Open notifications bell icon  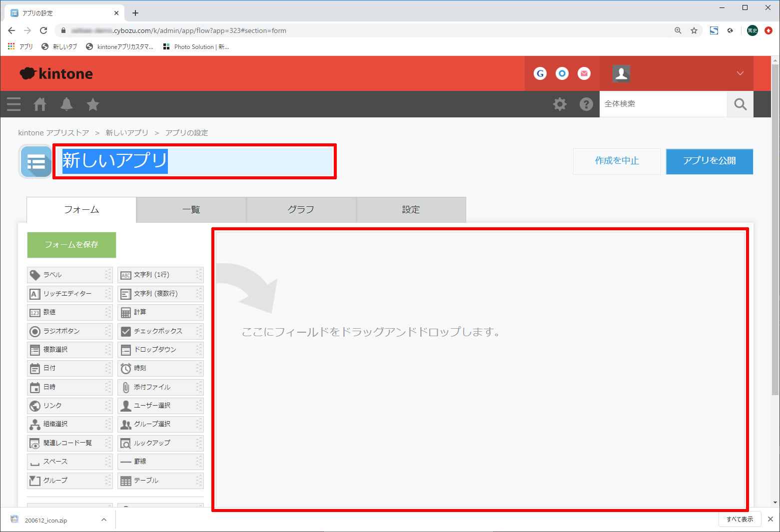click(66, 104)
